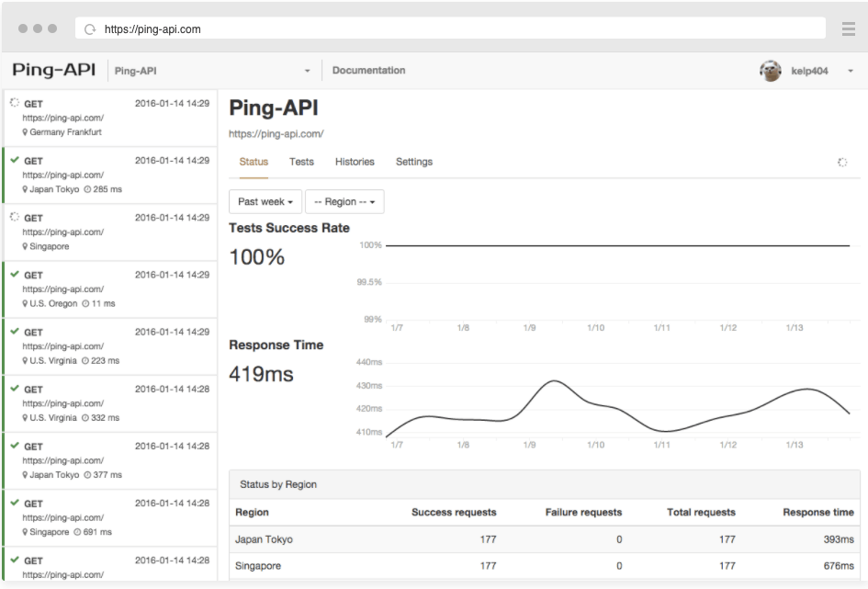Image resolution: width=868 pixels, height=589 pixels.
Task: Click the loading spinner beside Settings tab
Action: (x=842, y=163)
